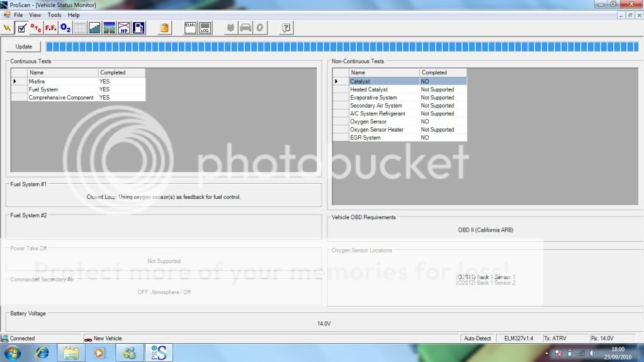Click Auto-Detect in the status bar
644x362 pixels.
[477, 339]
